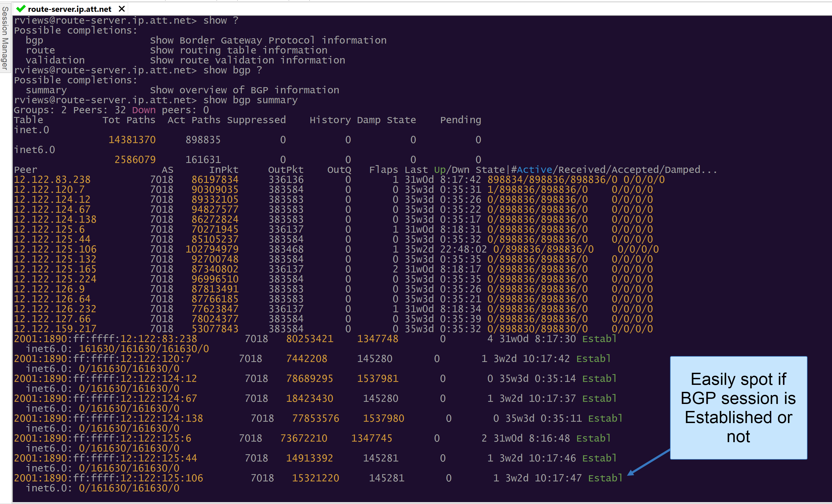Click the first IPv6 peer's Establ state
Image resolution: width=832 pixels, height=504 pixels.
[599, 339]
